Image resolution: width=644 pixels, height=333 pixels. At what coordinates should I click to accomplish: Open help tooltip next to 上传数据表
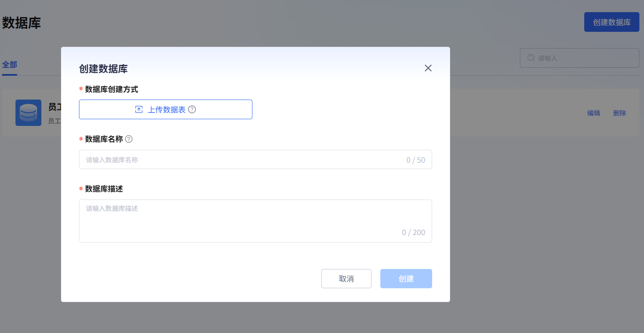click(x=192, y=110)
